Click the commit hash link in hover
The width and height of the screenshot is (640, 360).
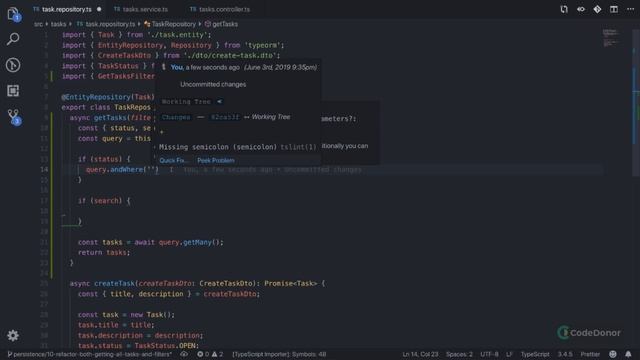click(x=225, y=117)
